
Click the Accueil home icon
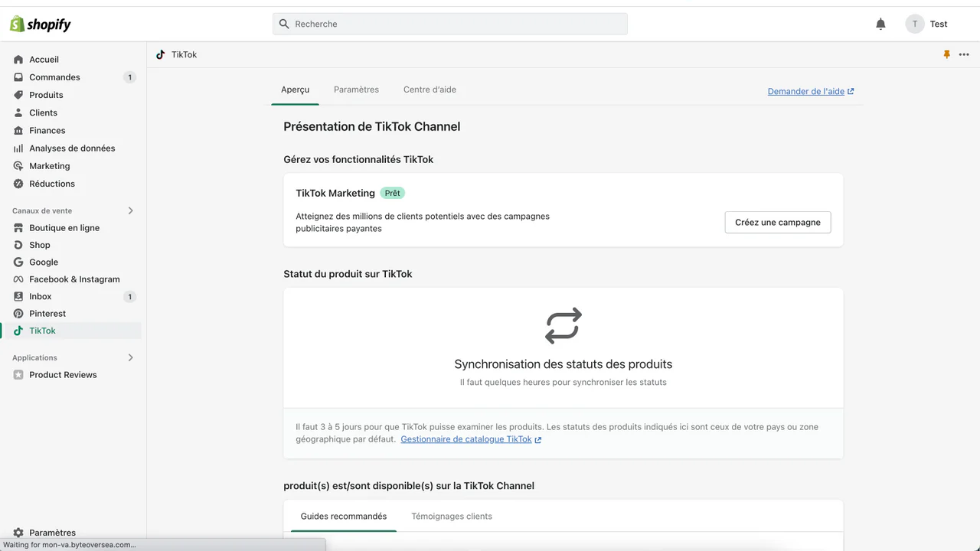coord(18,60)
